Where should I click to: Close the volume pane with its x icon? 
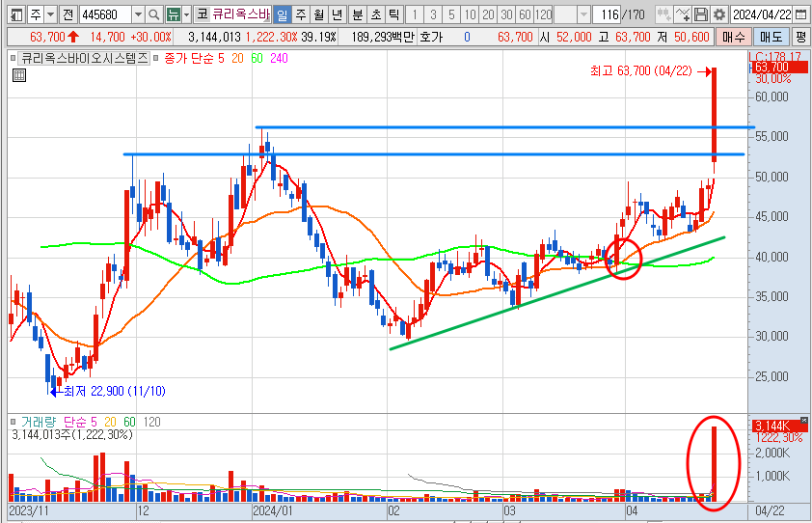tap(803, 420)
